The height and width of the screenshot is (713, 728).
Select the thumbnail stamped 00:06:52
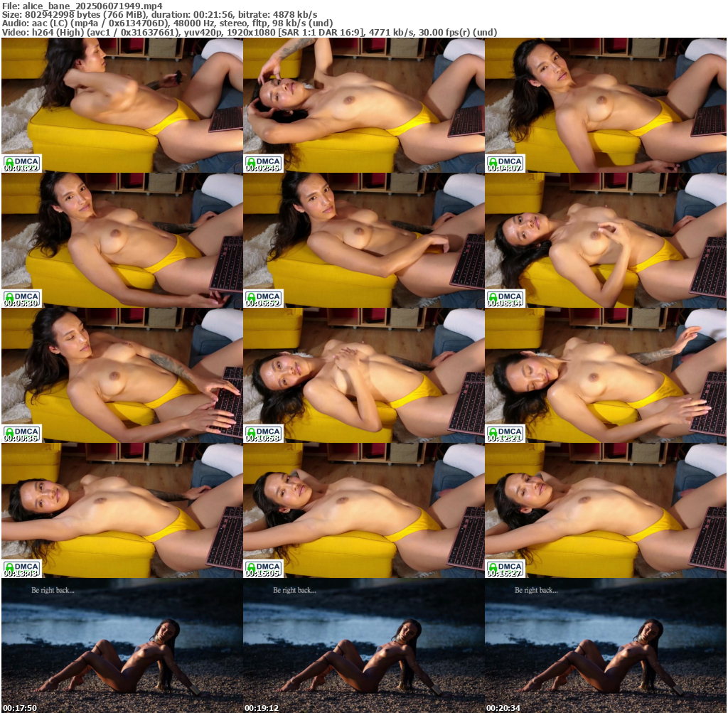pos(363,240)
